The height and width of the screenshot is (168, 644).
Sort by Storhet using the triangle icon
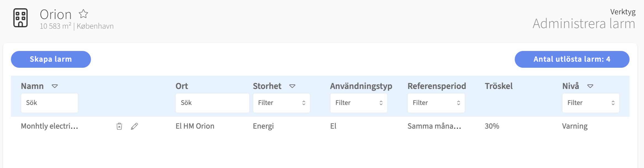point(292,86)
